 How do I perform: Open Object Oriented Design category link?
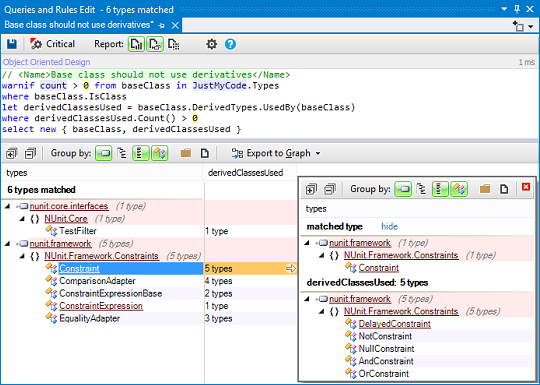[46, 62]
